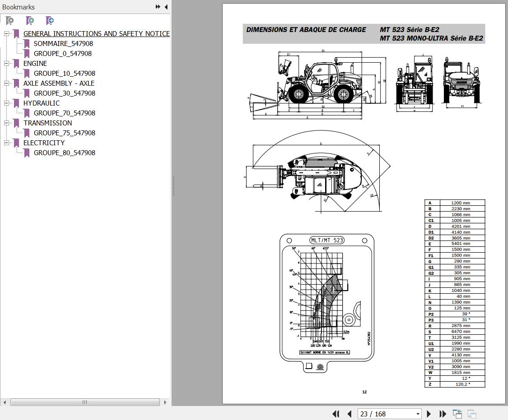Collapse GENERAL INSTRUCTIONS AND SAFETY NOTICE node
The image size is (508, 420).
point(6,34)
